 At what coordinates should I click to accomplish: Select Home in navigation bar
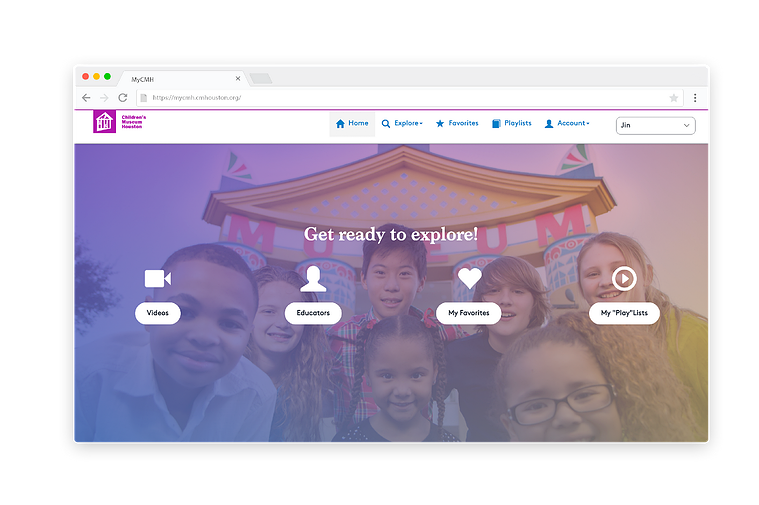[x=352, y=124]
